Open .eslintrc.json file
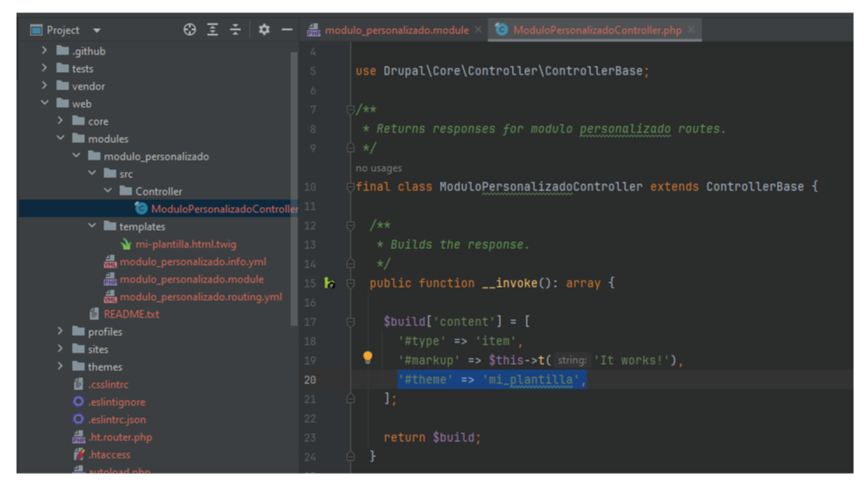This screenshot has width=868, height=485. coord(117,419)
